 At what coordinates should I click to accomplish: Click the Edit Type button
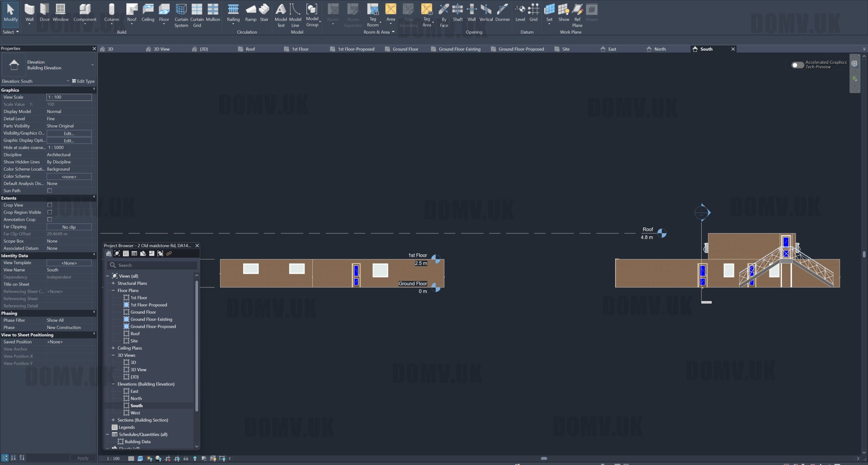tap(83, 81)
